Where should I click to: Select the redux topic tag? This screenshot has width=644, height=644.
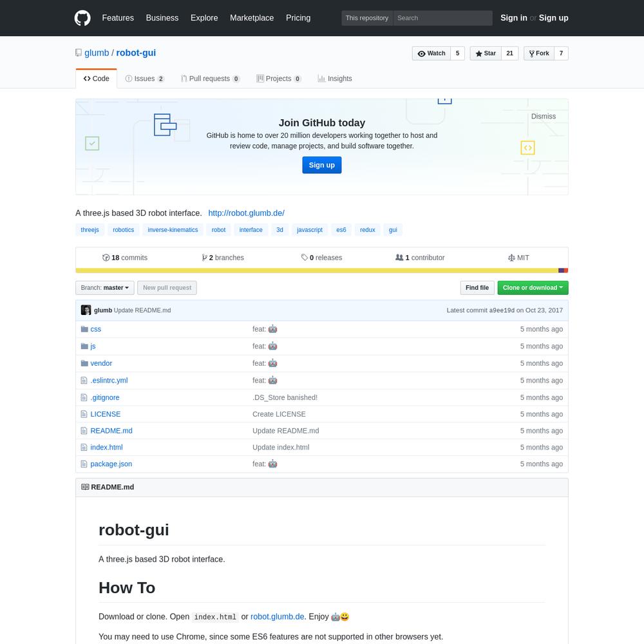click(367, 230)
